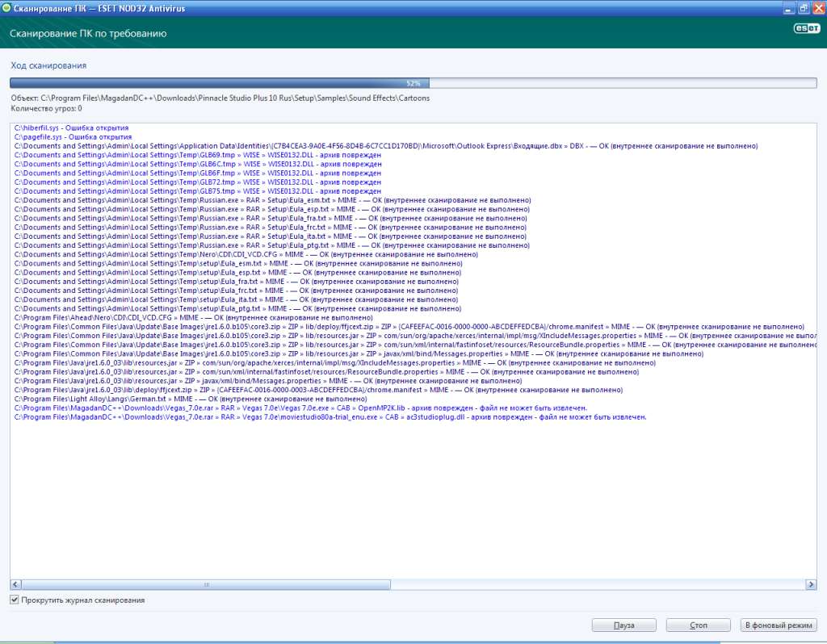Click the В фоновый режим button
Image resolution: width=827 pixels, height=644 pixels.
(x=779, y=625)
